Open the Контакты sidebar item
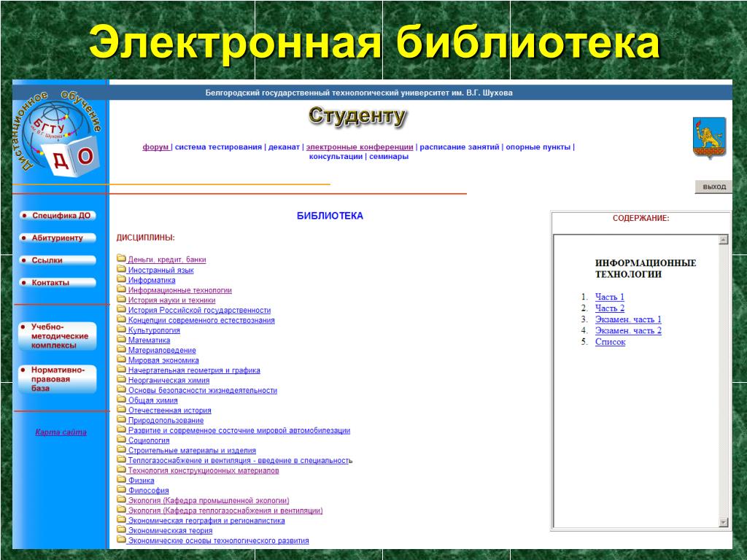The height and width of the screenshot is (560, 747). pos(58,283)
